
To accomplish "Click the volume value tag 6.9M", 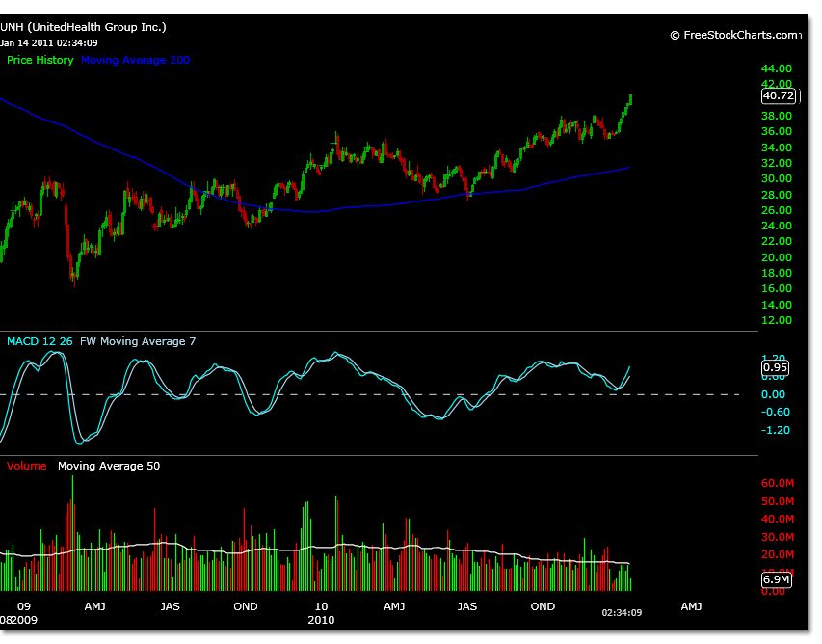I will click(x=776, y=579).
